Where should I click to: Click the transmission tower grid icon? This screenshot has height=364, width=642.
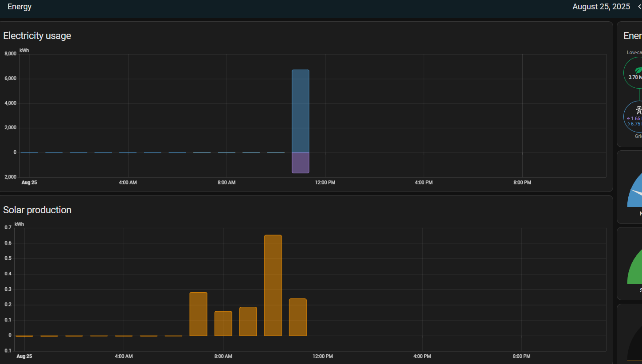(x=639, y=110)
